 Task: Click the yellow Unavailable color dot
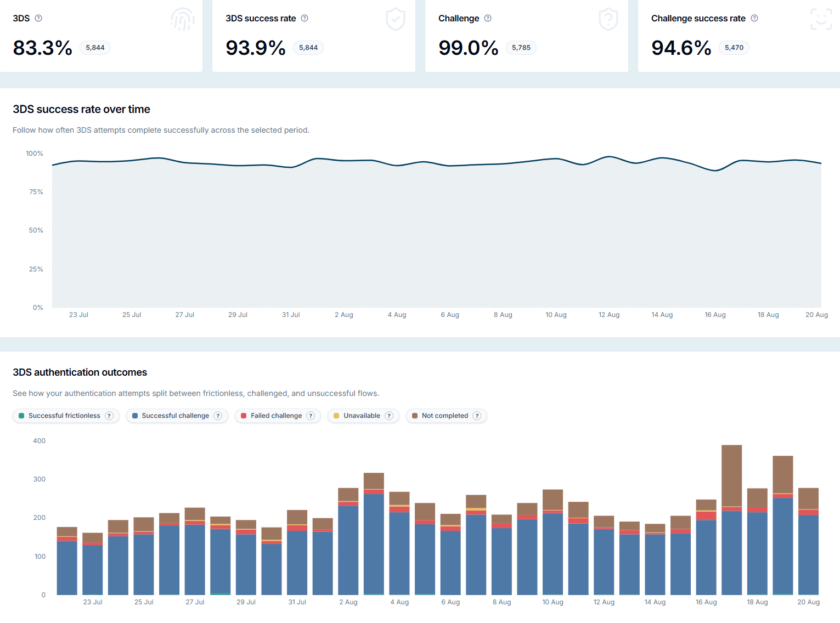coord(336,416)
